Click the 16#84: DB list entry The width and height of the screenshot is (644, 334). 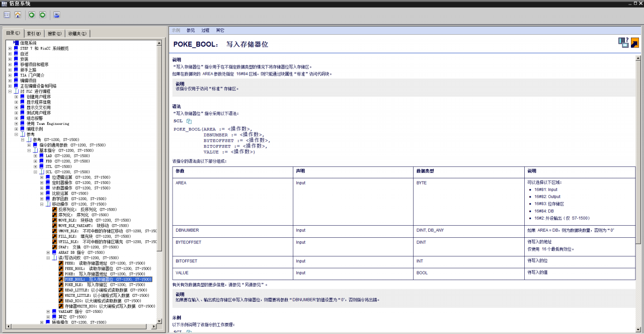tap(544, 211)
